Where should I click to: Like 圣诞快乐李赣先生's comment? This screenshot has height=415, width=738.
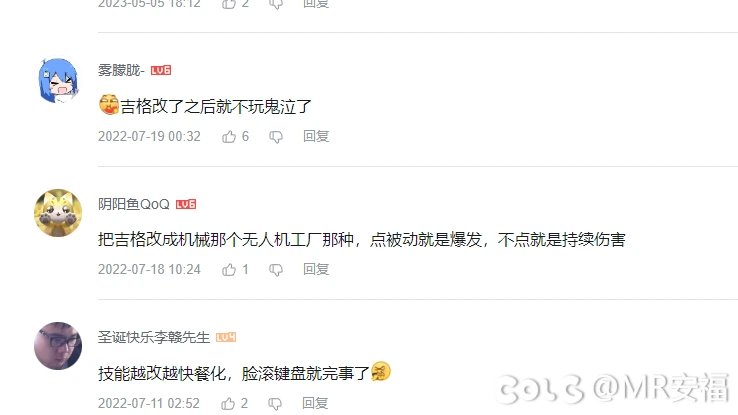click(x=228, y=403)
